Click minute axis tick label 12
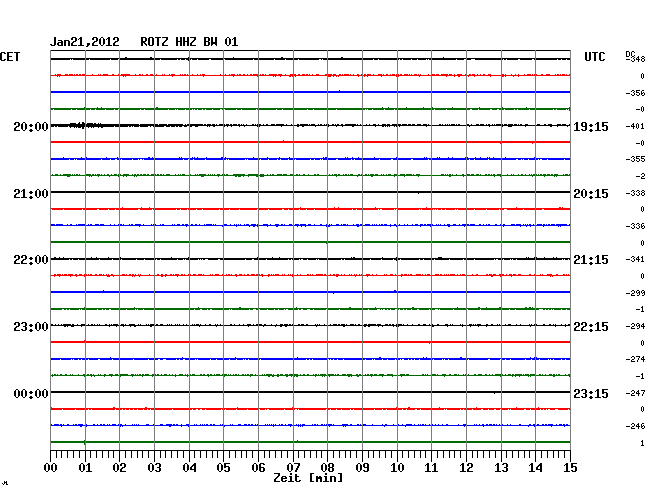650x494 pixels. tap(466, 468)
